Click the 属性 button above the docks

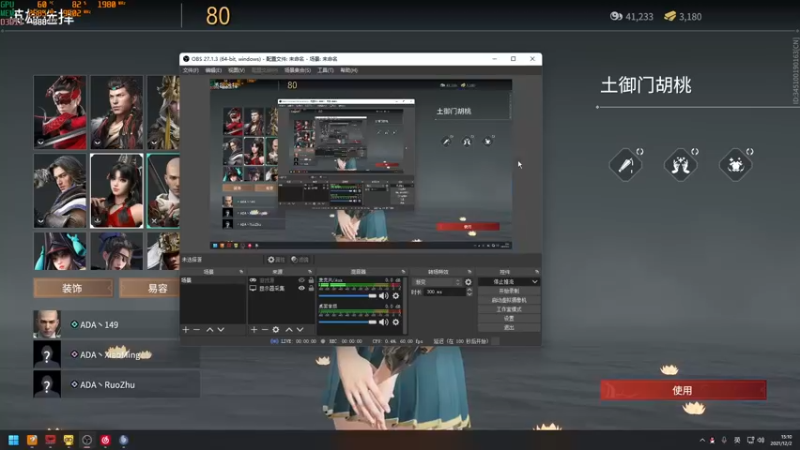point(276,260)
